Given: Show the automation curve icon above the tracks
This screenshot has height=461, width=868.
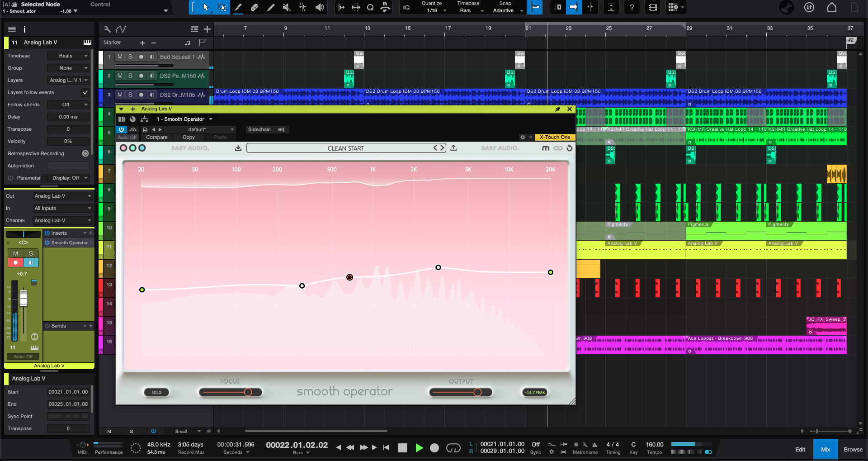Looking at the screenshot, I should 121,29.
